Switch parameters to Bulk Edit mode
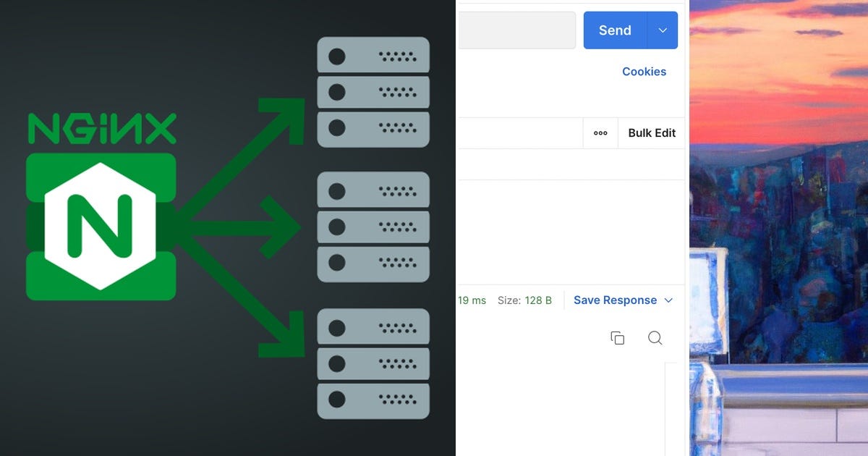Viewport: 868px width, 456px height. [x=650, y=133]
